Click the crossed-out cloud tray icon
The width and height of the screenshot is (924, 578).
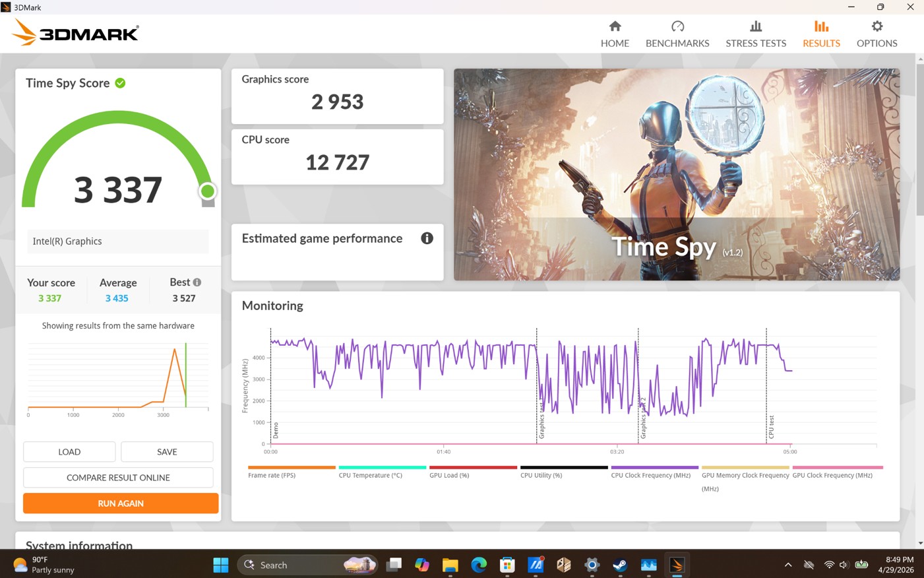click(x=809, y=565)
